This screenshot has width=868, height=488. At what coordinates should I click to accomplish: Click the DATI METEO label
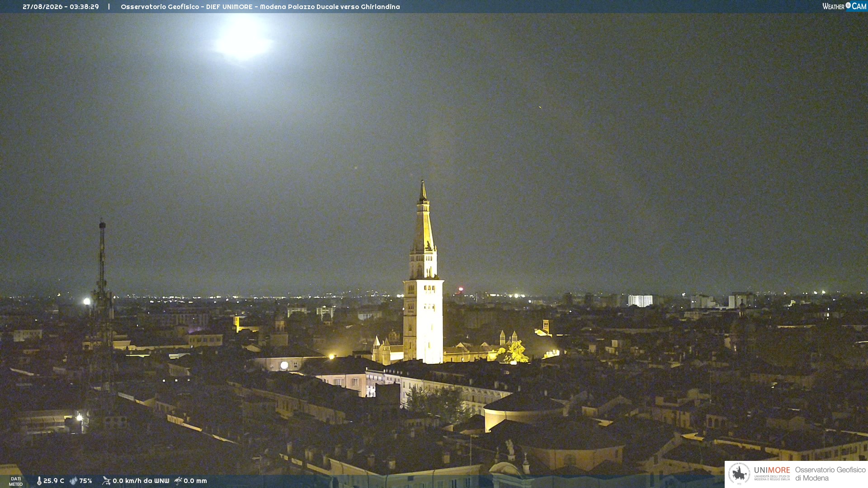point(16,481)
